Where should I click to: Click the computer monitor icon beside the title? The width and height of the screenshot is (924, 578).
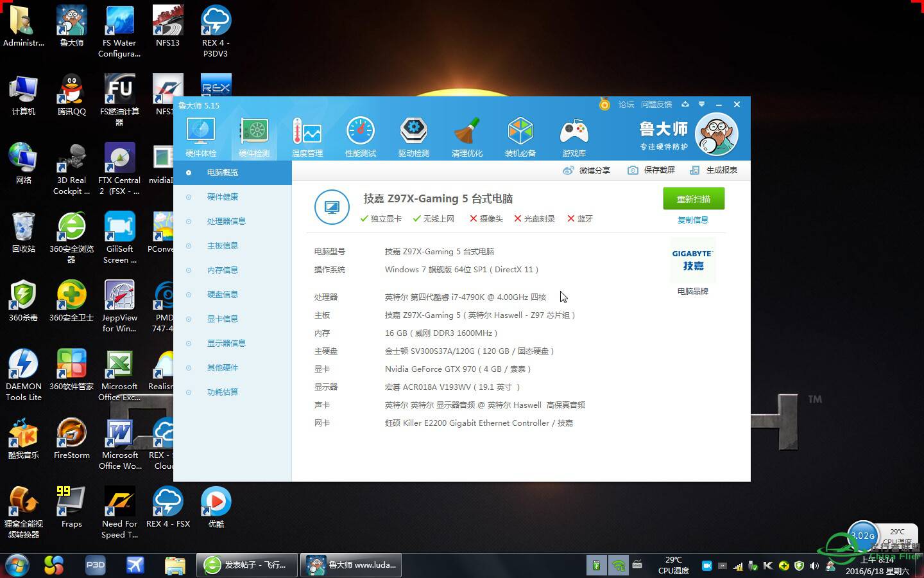coord(332,207)
